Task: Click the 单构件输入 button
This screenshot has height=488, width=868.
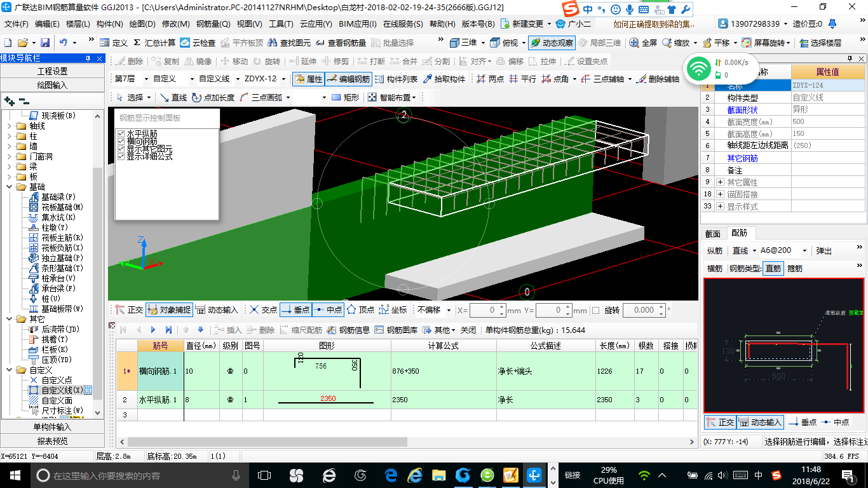Action: click(52, 427)
